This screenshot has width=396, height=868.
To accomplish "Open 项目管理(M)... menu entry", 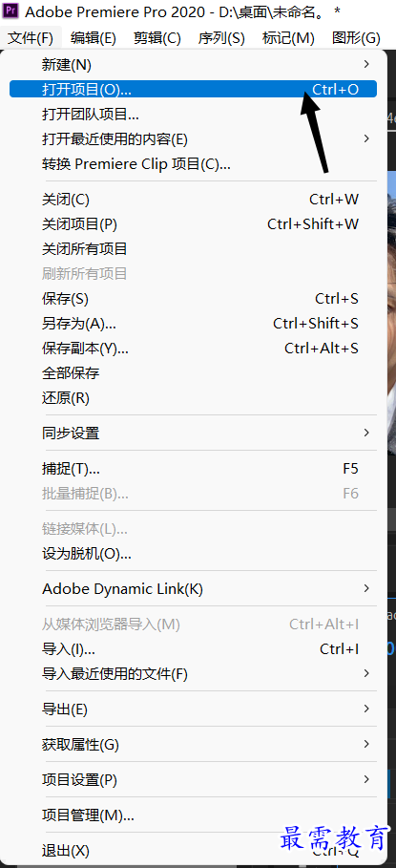I will click(x=193, y=815).
